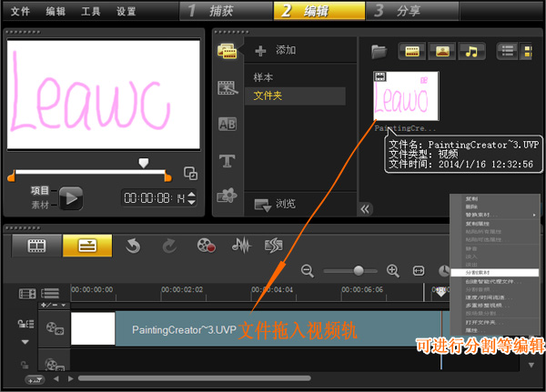
Task: Select the 文件夹 library folder
Action: (x=295, y=95)
